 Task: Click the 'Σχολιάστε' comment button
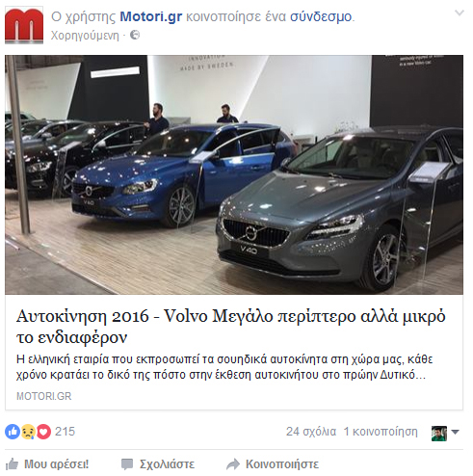coord(158,464)
